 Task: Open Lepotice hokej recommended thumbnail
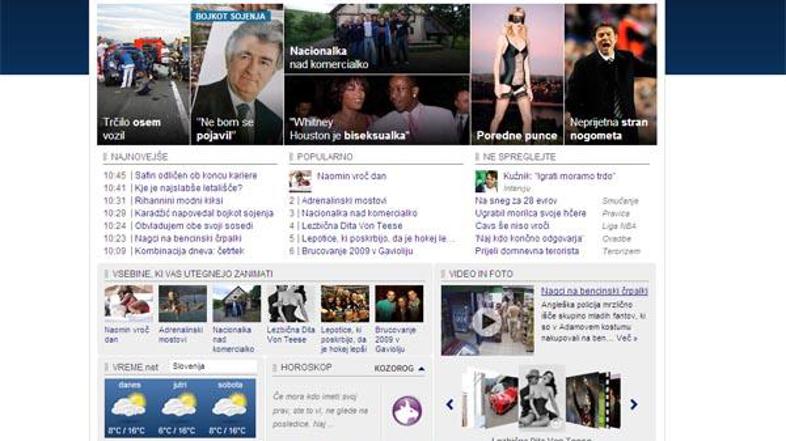[345, 304]
